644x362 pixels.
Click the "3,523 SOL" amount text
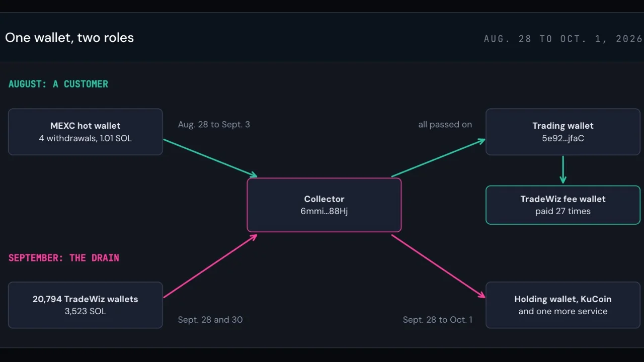tap(86, 311)
